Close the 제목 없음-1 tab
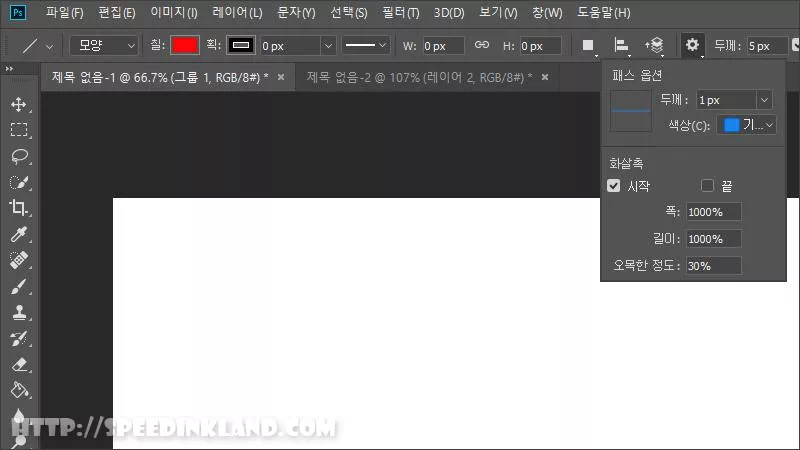800x450 pixels. tap(281, 78)
